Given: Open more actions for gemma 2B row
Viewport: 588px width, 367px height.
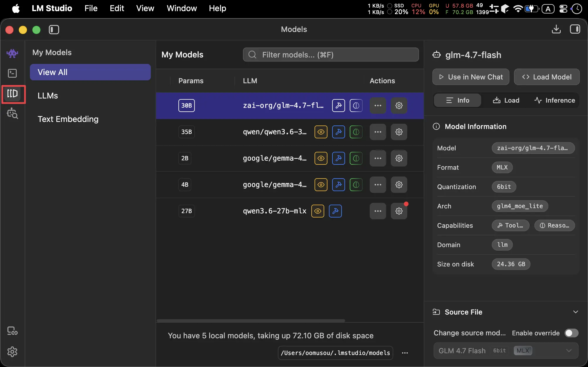Looking at the screenshot, I should pos(378,158).
